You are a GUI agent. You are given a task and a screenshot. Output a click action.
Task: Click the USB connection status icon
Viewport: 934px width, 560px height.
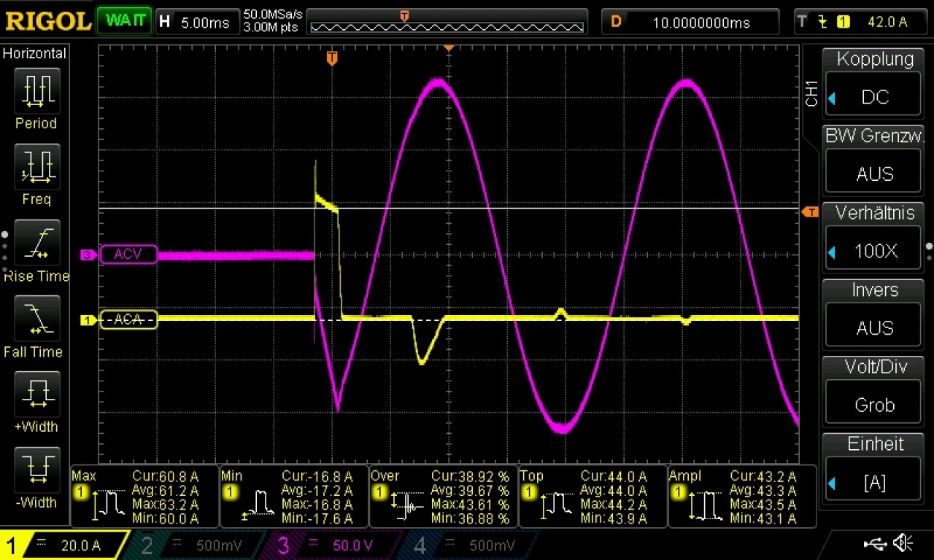(873, 542)
